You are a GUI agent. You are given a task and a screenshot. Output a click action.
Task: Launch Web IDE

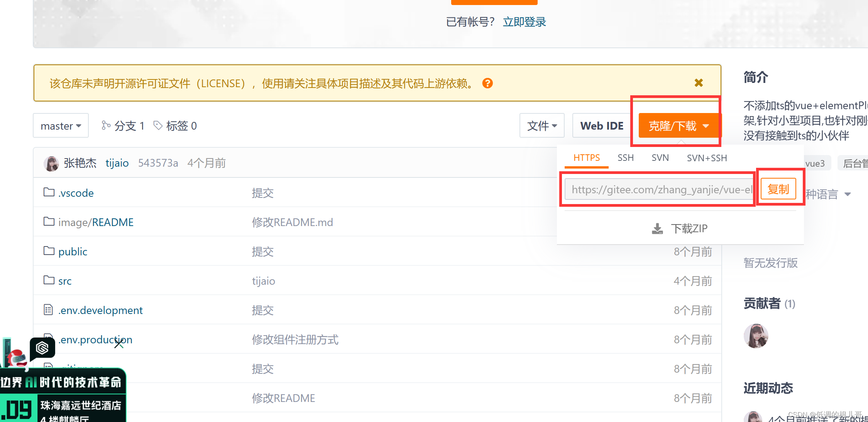tap(602, 126)
